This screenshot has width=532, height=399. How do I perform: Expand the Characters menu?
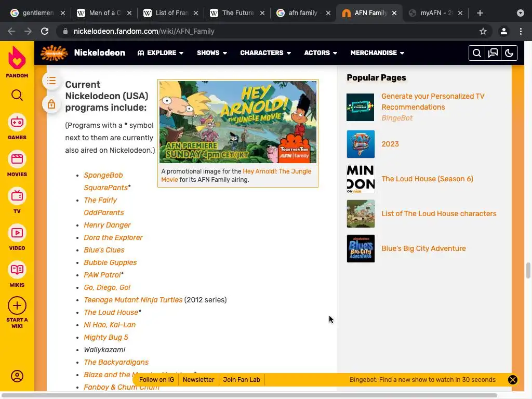265,53
